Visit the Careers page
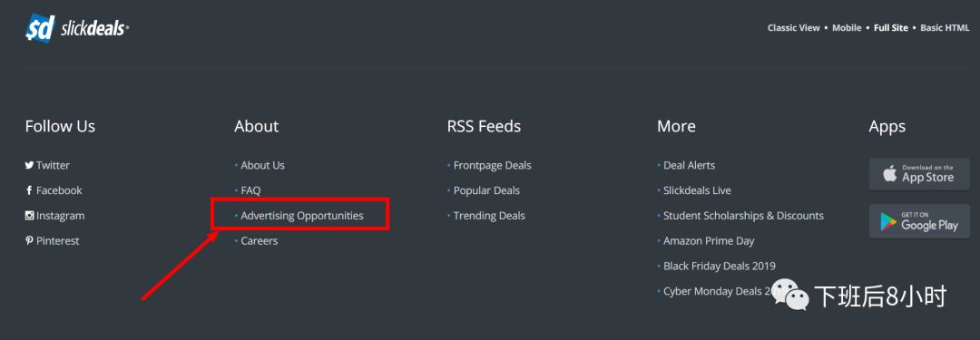Viewport: 980px width, 340px height. [x=260, y=240]
